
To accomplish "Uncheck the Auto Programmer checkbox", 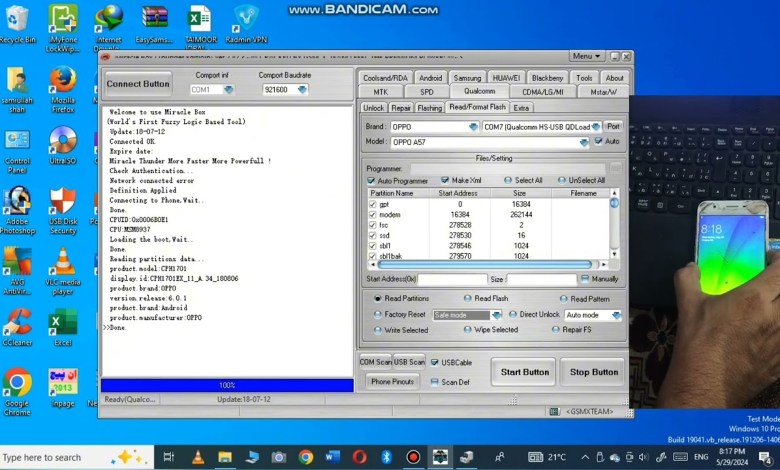I will 371,181.
